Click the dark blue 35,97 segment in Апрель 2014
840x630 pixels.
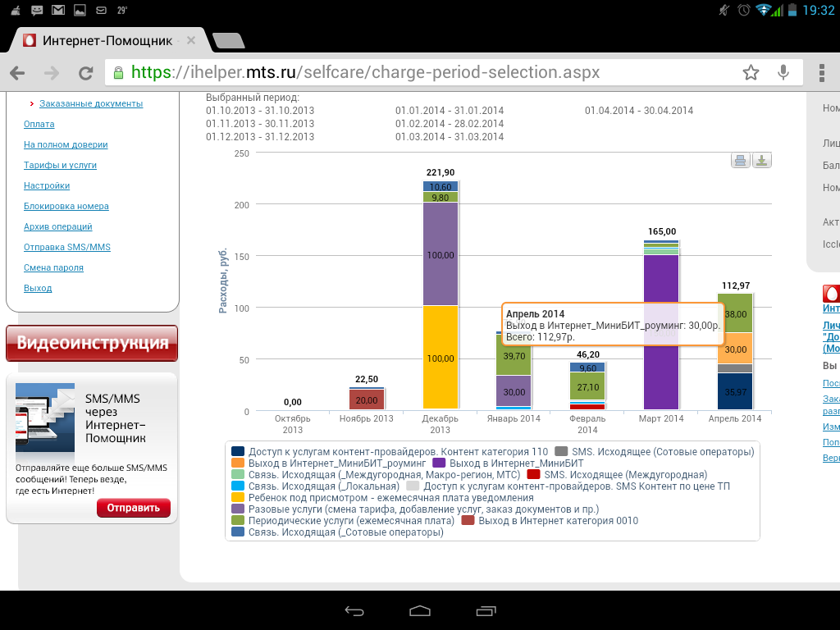(x=735, y=391)
